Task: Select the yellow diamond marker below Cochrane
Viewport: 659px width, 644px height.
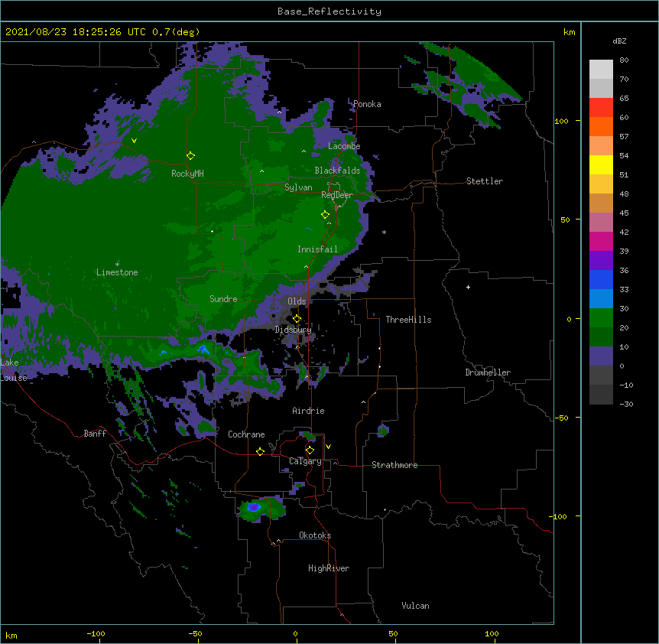Action: (x=260, y=451)
